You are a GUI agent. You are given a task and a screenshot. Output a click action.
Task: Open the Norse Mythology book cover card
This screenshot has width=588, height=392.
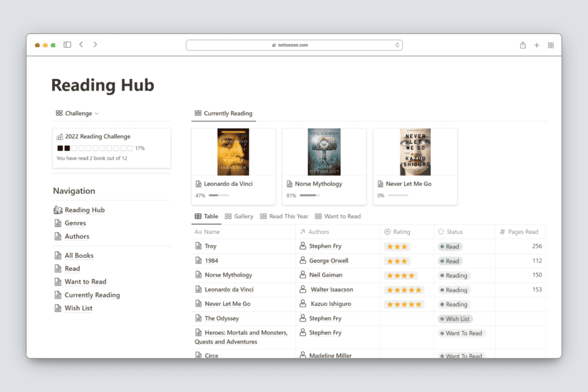pyautogui.click(x=324, y=152)
